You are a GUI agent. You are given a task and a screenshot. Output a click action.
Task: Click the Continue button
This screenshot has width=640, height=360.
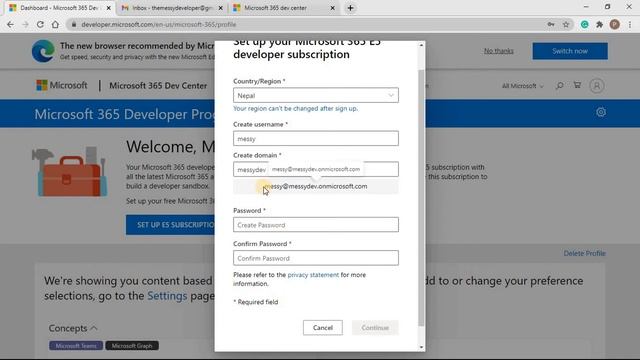pos(375,328)
